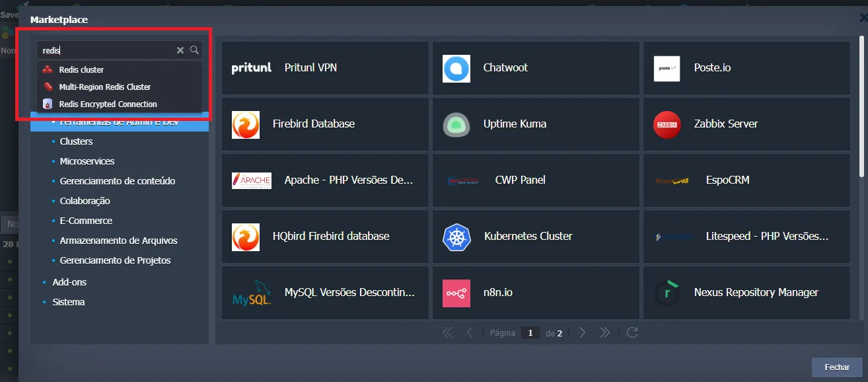Open Gerenciamento de conteúdo category

(x=118, y=181)
